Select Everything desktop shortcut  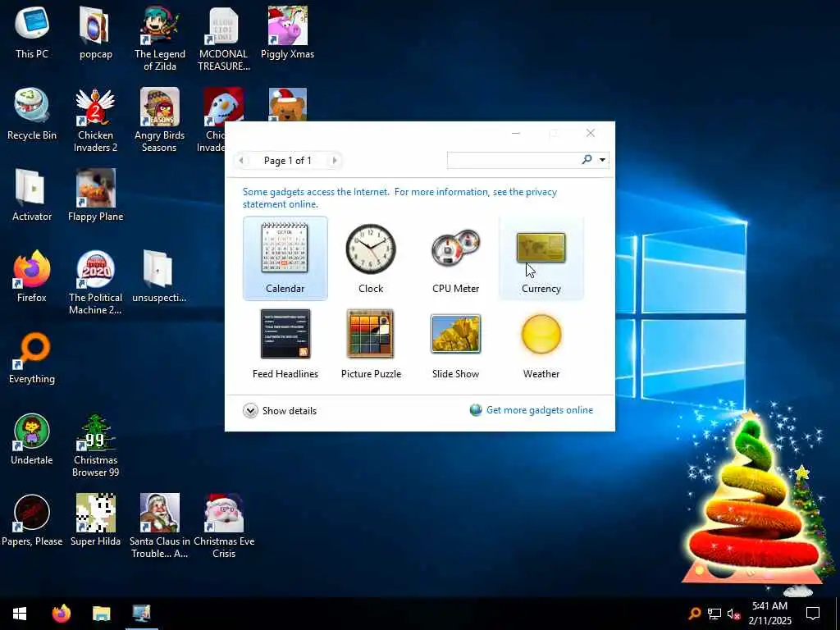32,358
